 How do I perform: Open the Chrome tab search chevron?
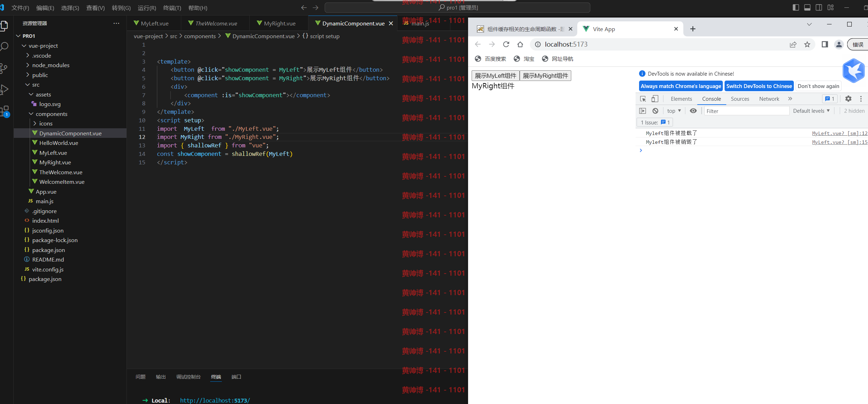pyautogui.click(x=809, y=24)
